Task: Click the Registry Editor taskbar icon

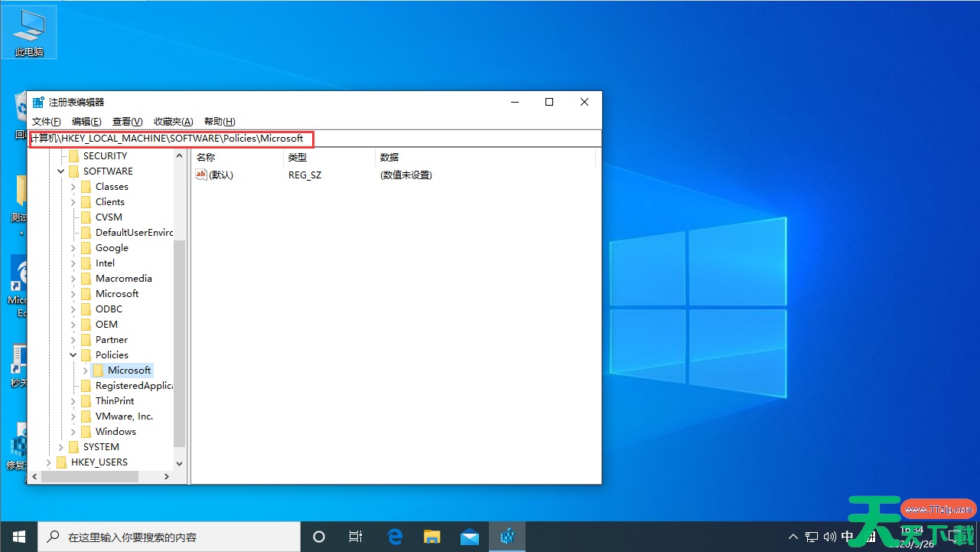Action: tap(506, 537)
